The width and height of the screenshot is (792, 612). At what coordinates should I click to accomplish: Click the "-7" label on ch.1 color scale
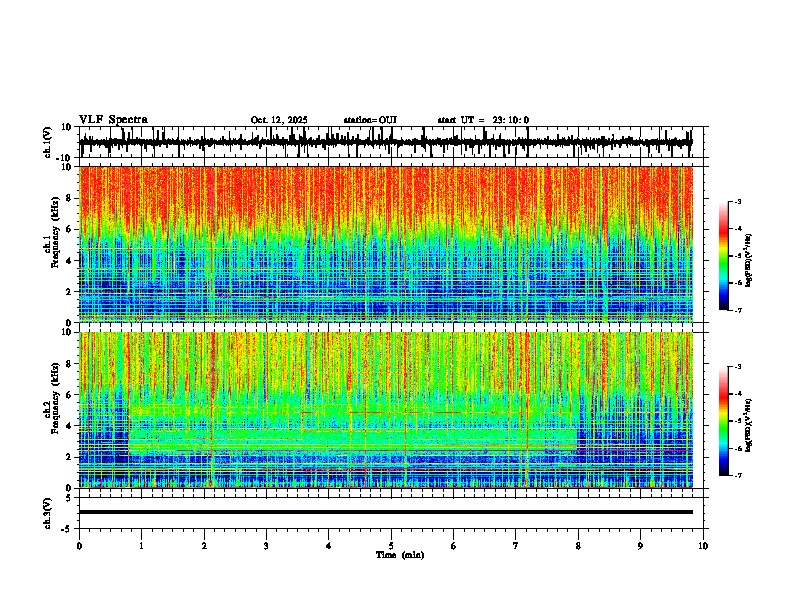point(738,311)
